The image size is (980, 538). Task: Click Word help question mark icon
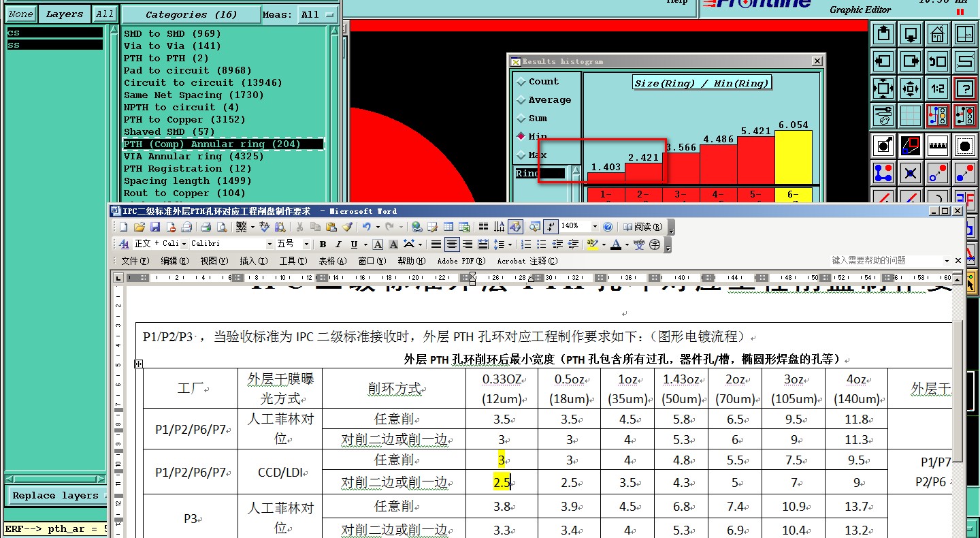click(608, 226)
